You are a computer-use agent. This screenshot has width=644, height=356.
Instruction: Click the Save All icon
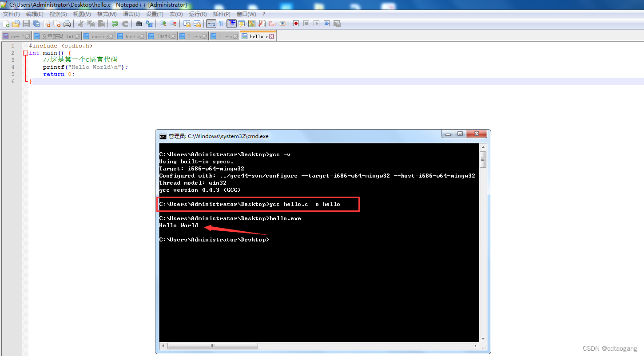(x=36, y=24)
